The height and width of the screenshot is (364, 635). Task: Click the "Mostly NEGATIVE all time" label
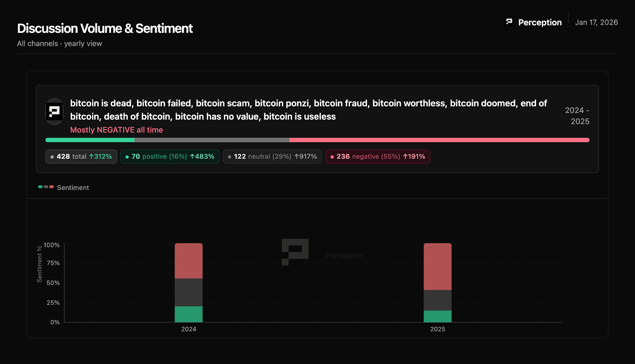pos(117,130)
